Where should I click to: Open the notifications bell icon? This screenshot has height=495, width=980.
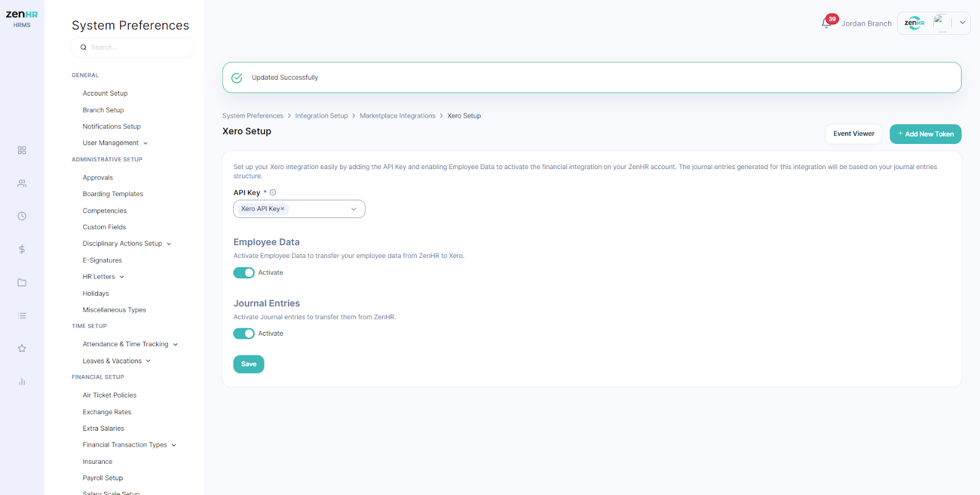pos(826,23)
